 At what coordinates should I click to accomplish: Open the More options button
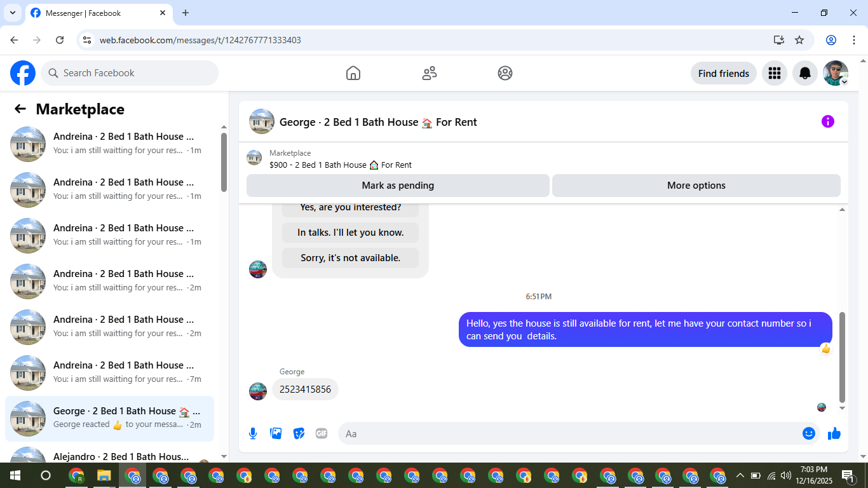click(x=696, y=186)
